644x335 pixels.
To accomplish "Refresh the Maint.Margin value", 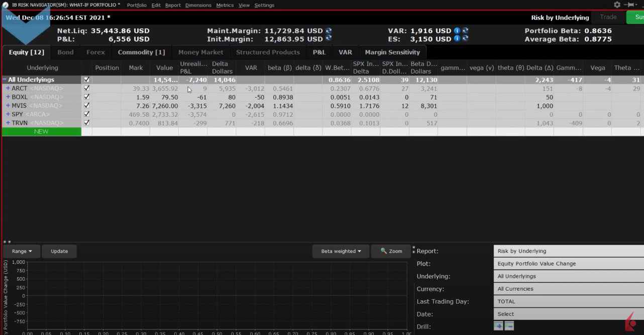I will pos(329,31).
